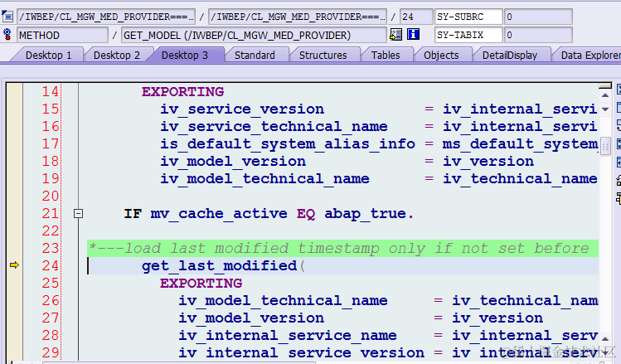
Task: Click the page-up arrow at the scrollbar bottom
Action: 605,339
